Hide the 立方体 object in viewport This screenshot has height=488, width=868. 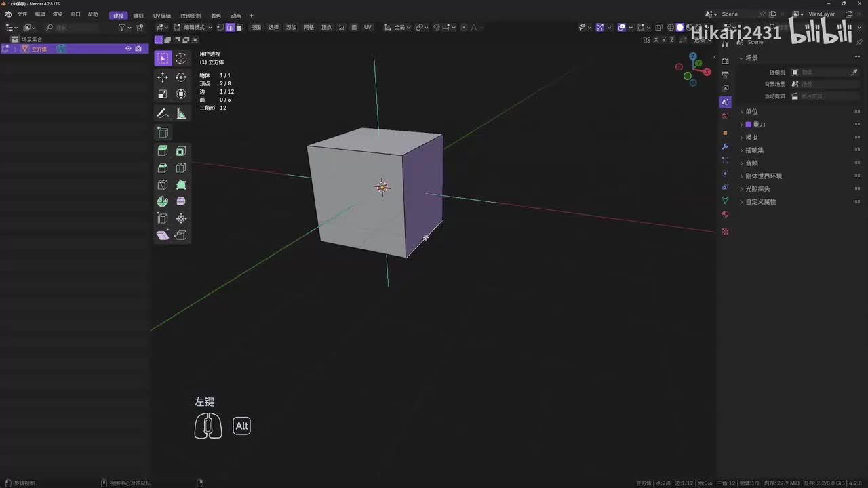tap(128, 49)
